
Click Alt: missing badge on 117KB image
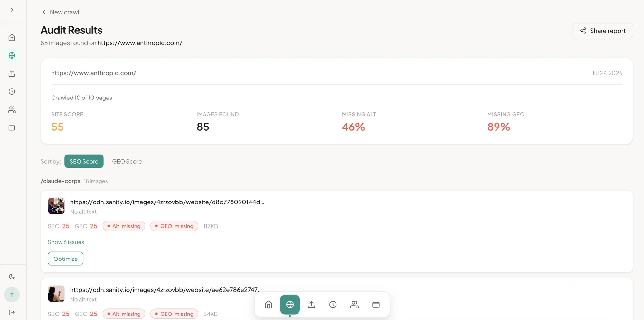point(124,226)
